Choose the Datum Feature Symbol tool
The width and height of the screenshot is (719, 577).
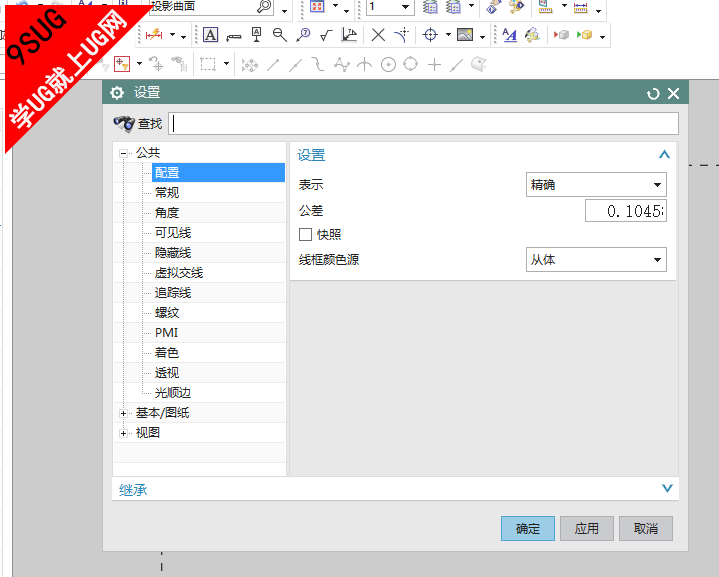coord(257,35)
